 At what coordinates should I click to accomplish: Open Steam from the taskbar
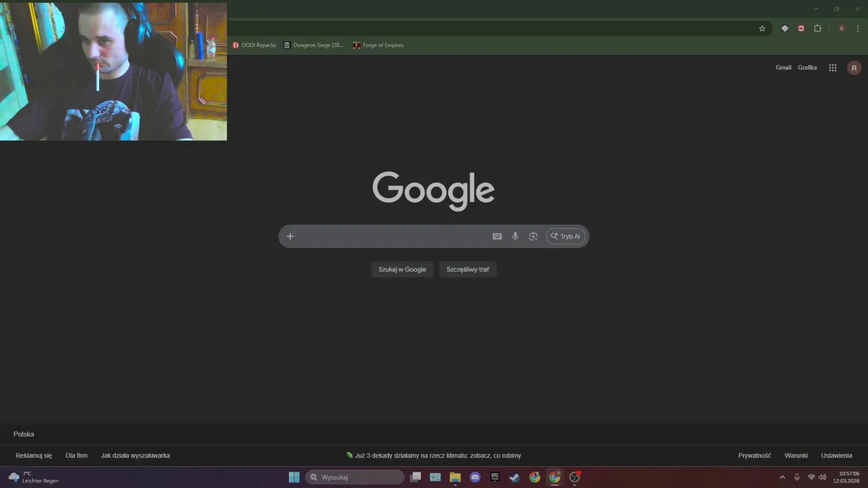pyautogui.click(x=515, y=477)
